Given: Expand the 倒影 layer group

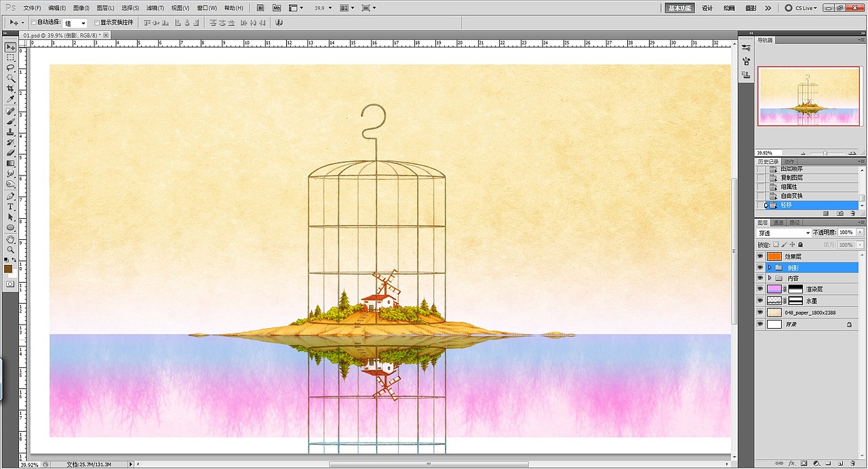Looking at the screenshot, I should click(x=770, y=267).
